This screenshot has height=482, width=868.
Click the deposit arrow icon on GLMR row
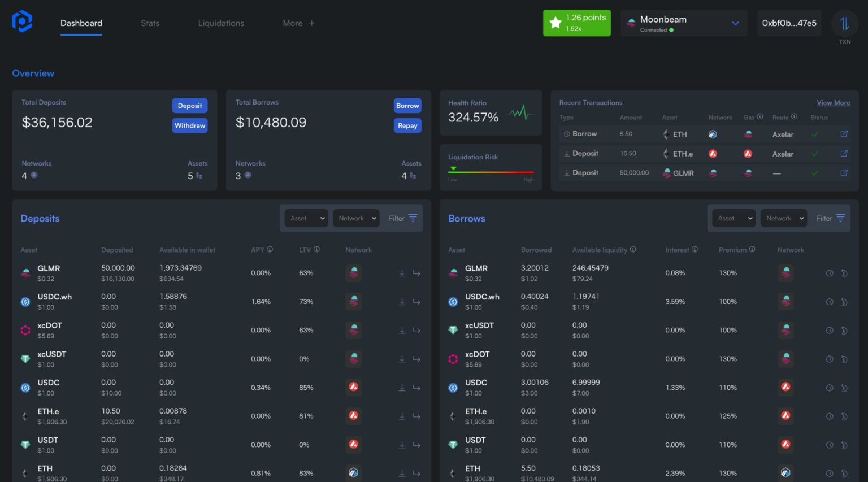(402, 273)
